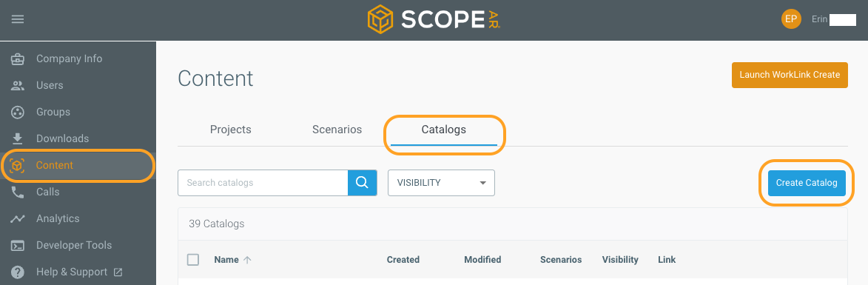This screenshot has width=868, height=285.
Task: Click the Analytics chart icon
Action: (x=18, y=218)
